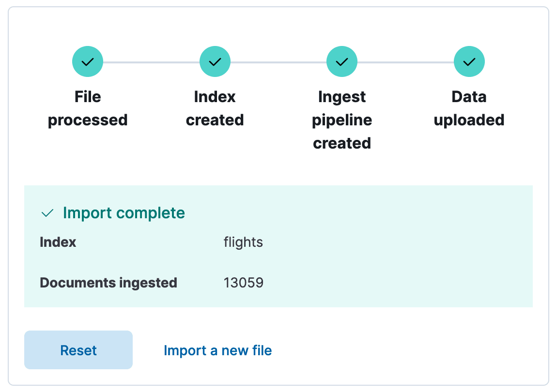Click the Import complete check icon
This screenshot has height=392, width=557.
46,212
